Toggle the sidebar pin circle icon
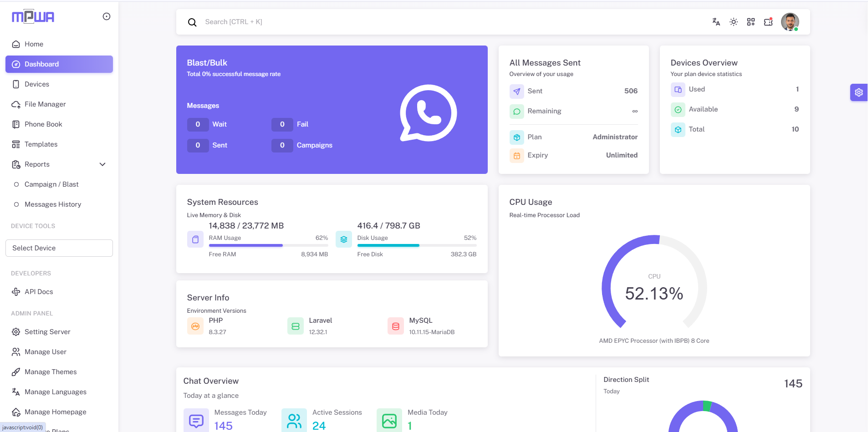 107,16
